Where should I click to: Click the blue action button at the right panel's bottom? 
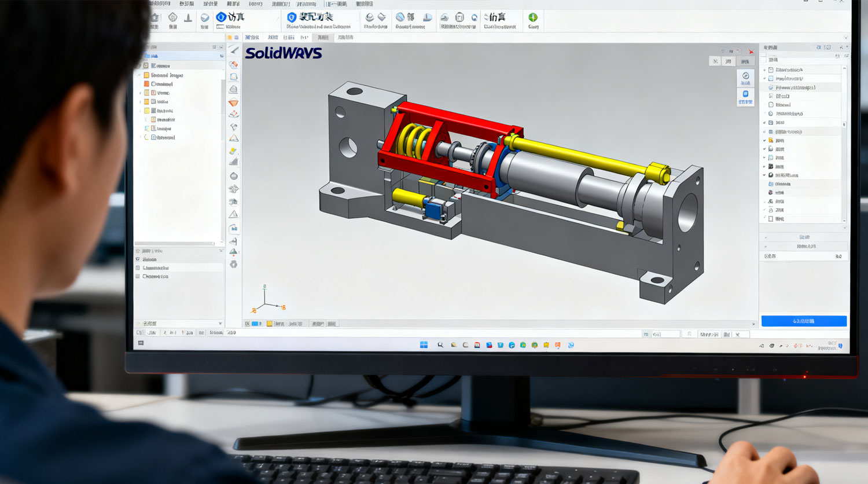803,321
